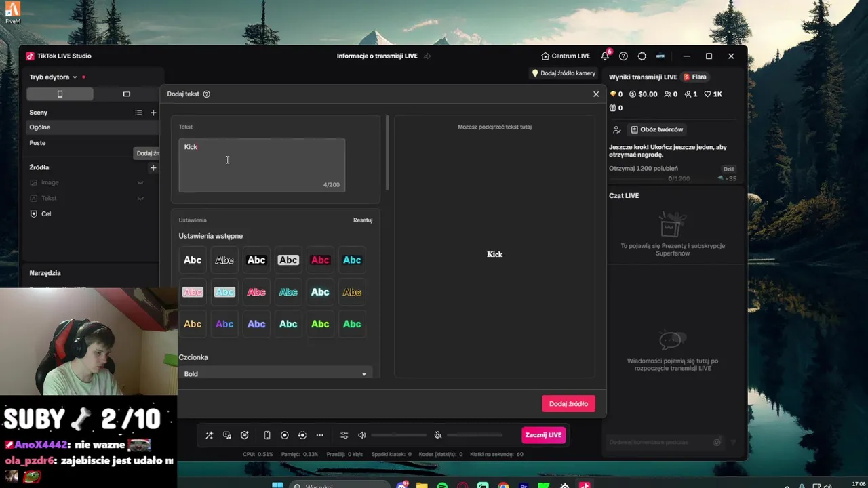The image size is (868, 488).
Task: Choose the orange Abc preset in bottom row
Action: point(193,324)
